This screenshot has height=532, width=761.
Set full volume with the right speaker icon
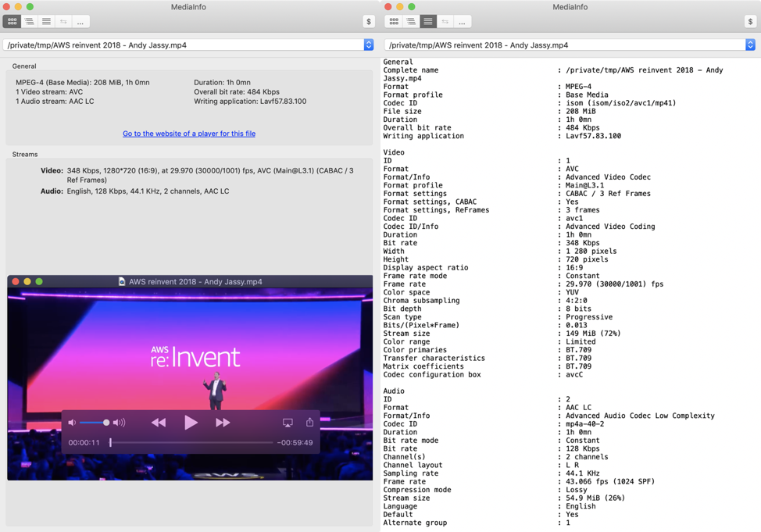point(117,422)
